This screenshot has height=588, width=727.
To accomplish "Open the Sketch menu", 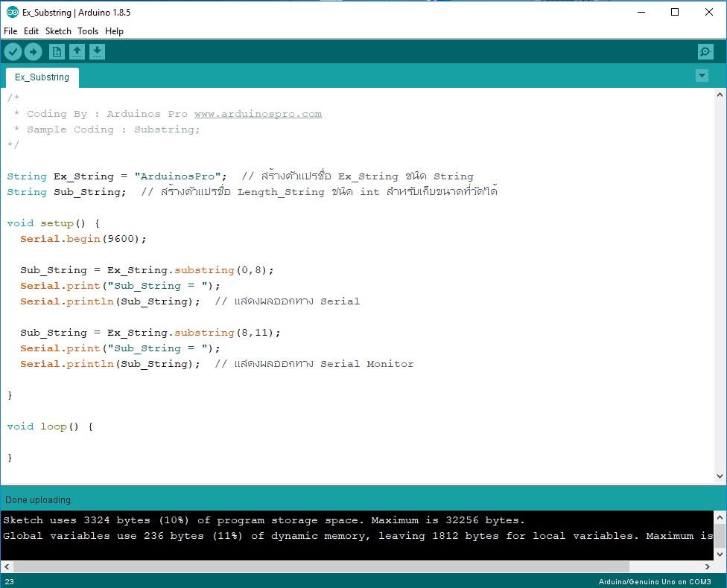I will point(58,31).
